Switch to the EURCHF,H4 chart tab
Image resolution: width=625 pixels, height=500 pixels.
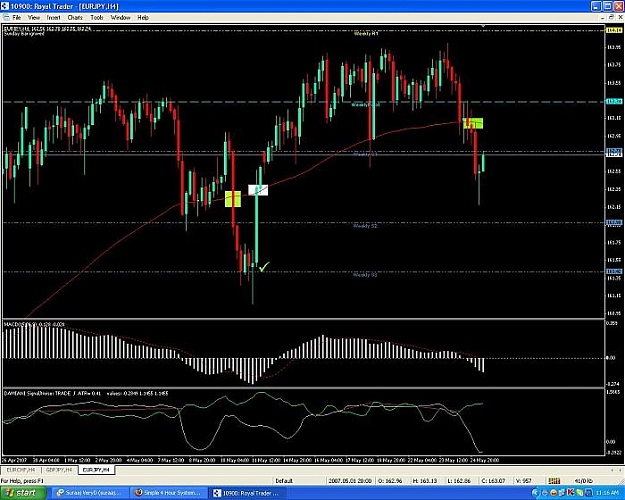[x=21, y=470]
